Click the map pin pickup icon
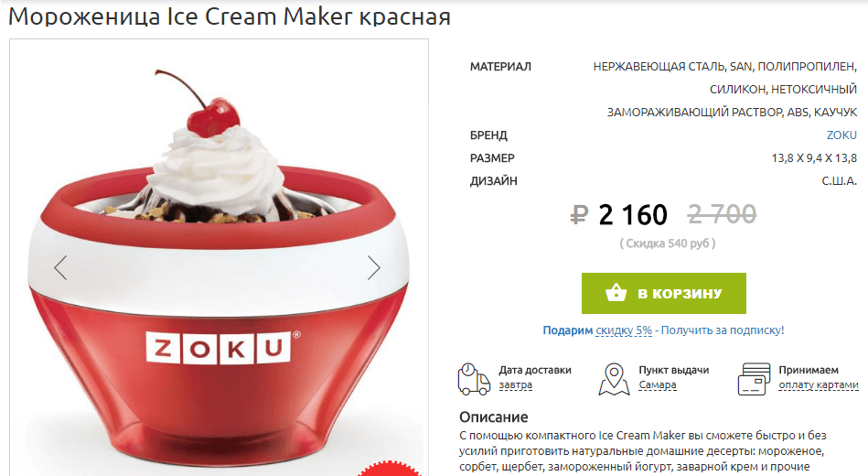This screenshot has height=476, width=868. point(614,379)
